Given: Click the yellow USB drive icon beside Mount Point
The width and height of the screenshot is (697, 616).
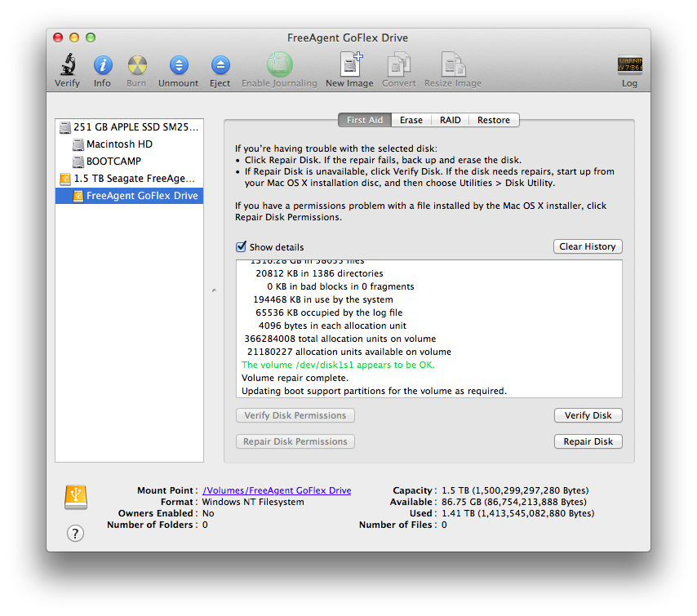Looking at the screenshot, I should (x=76, y=497).
